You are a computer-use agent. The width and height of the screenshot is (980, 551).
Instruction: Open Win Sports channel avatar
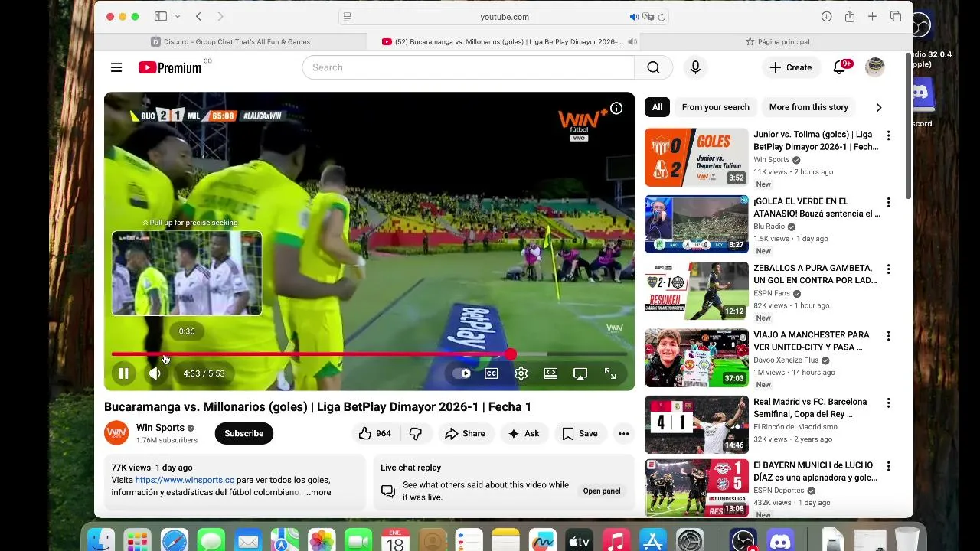116,433
